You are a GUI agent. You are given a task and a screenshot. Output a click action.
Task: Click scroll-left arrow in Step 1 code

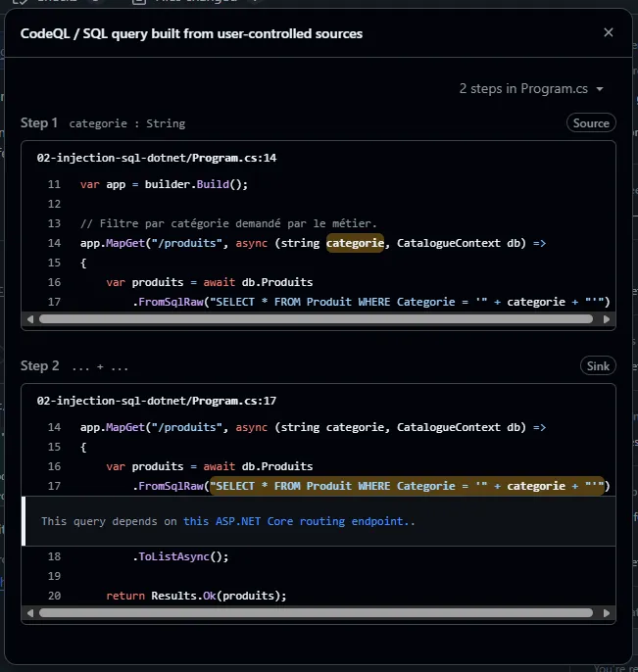coord(29,319)
